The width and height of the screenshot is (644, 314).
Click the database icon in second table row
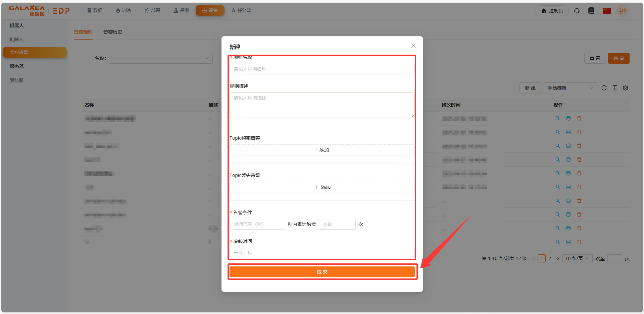tap(568, 132)
